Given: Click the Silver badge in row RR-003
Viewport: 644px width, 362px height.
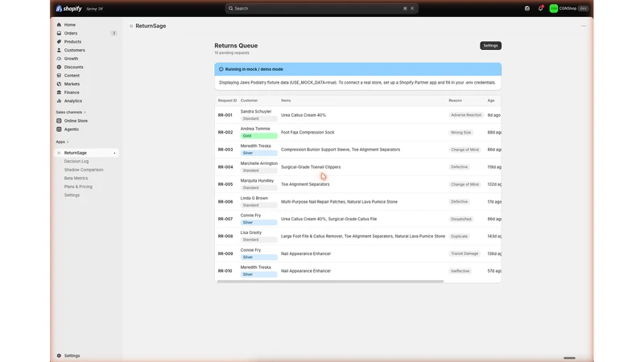Looking at the screenshot, I should 258,153.
